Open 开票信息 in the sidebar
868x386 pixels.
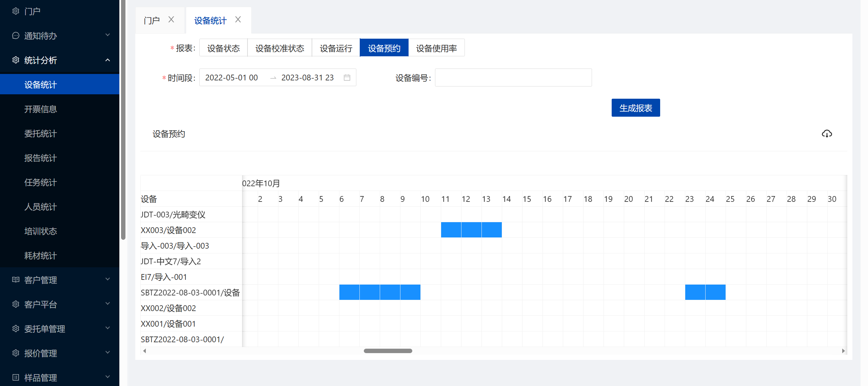41,109
